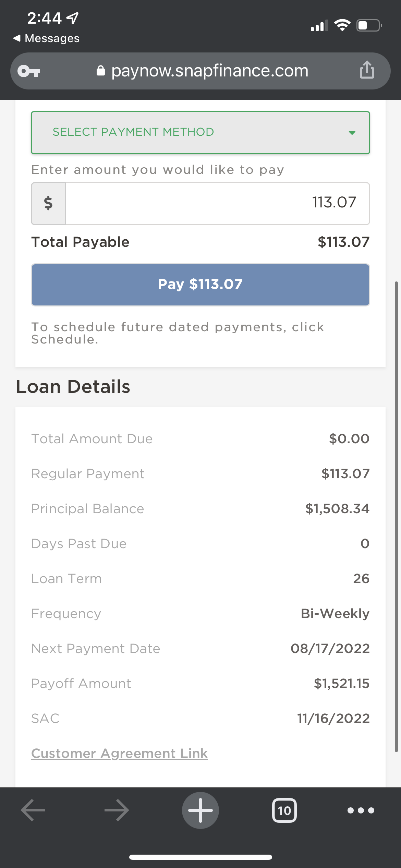The image size is (401, 868).
Task: Open the browser three-dot menu
Action: [x=361, y=810]
